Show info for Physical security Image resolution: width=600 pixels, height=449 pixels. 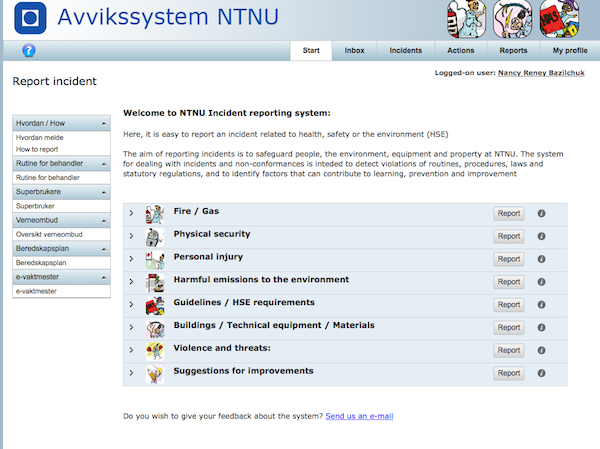tap(541, 236)
